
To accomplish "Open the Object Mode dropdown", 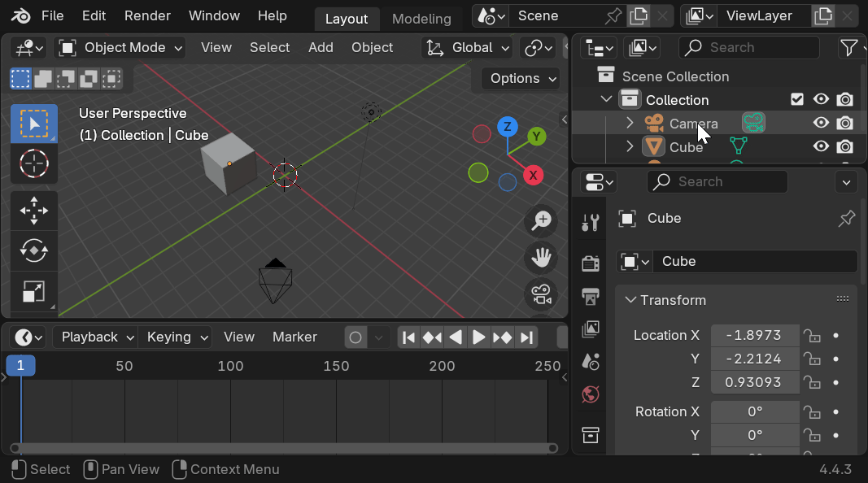I will [x=120, y=47].
